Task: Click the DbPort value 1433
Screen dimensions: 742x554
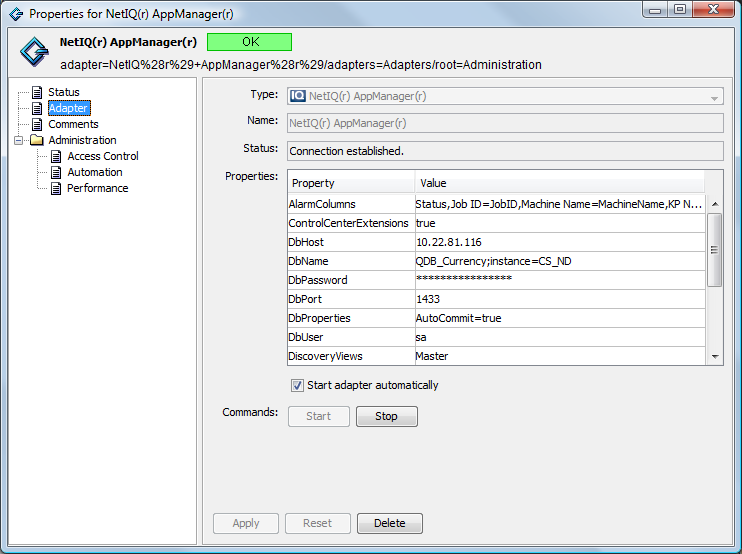Action: (x=428, y=299)
